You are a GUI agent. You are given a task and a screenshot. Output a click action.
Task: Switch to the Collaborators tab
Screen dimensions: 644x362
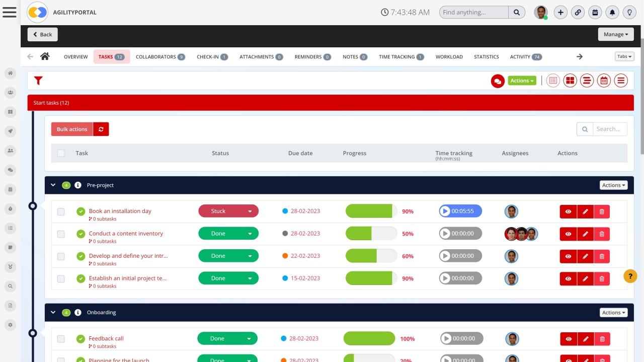(160, 57)
